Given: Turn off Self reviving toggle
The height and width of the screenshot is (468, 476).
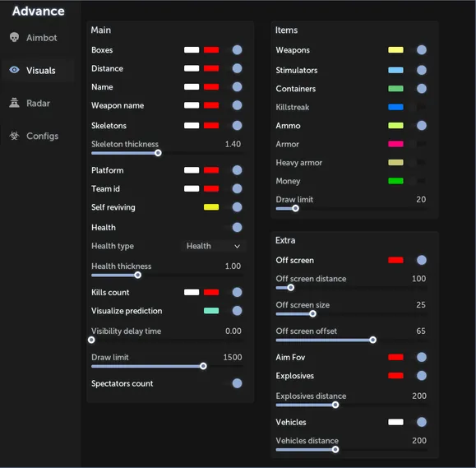Looking at the screenshot, I should pyautogui.click(x=234, y=207).
